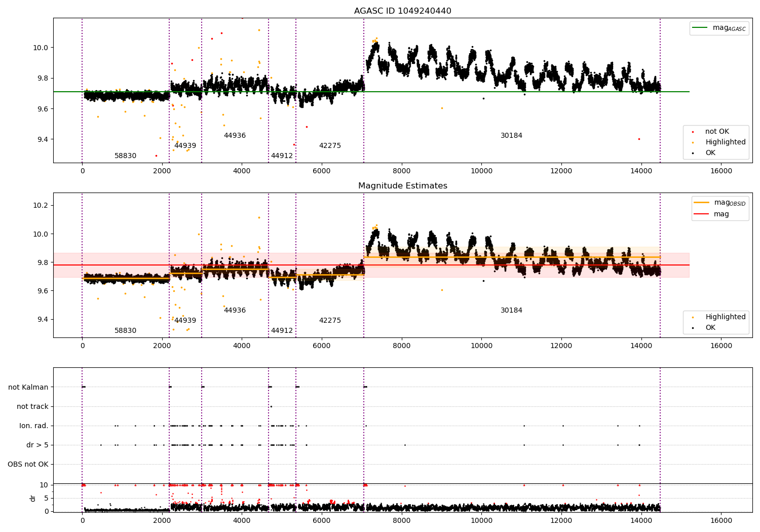
Task: Click x-axis tick 10000 on top plot
Action: pos(481,171)
